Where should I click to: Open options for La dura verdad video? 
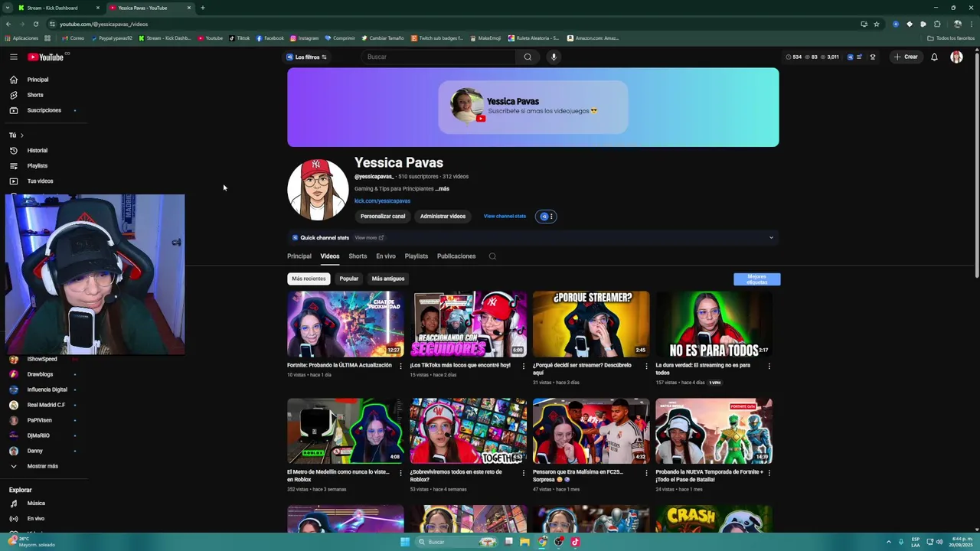(769, 366)
